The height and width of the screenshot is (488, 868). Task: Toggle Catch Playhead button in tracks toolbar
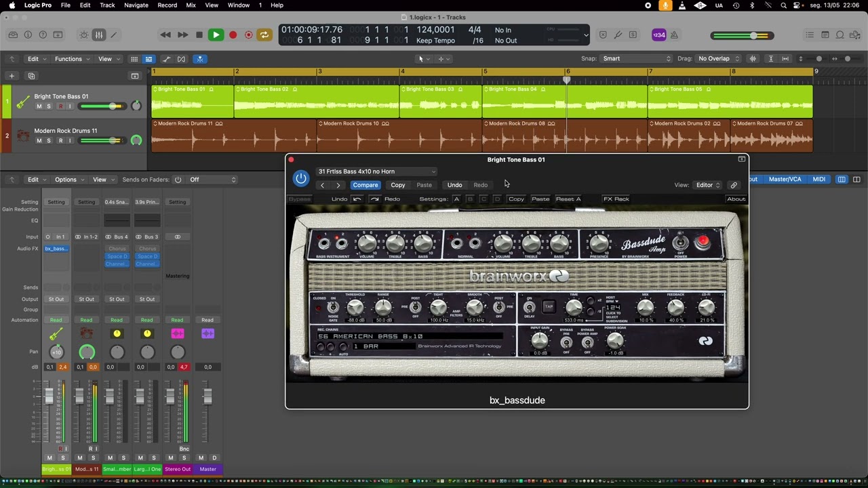(200, 59)
